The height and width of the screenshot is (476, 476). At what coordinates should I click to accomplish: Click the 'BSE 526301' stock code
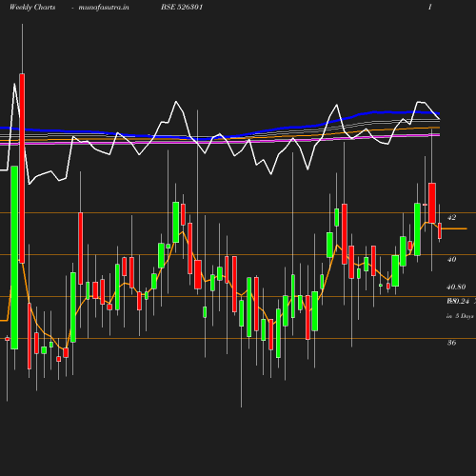point(182,7)
